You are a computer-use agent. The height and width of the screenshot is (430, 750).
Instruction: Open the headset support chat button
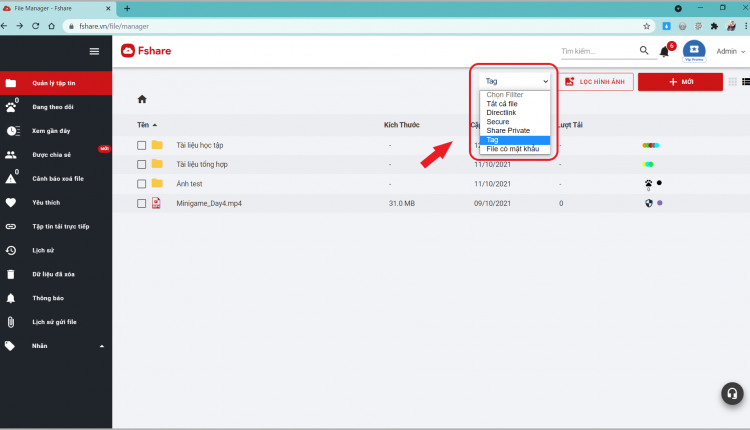tap(732, 393)
